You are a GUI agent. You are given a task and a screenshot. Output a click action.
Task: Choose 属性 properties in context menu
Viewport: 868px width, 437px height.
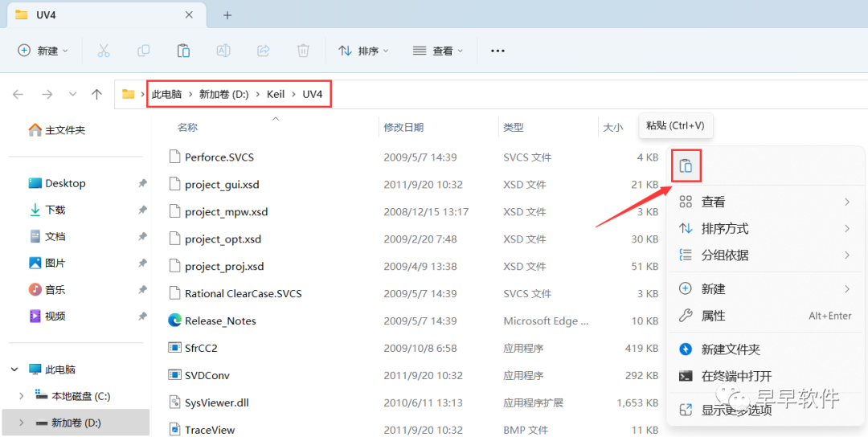[x=765, y=316]
